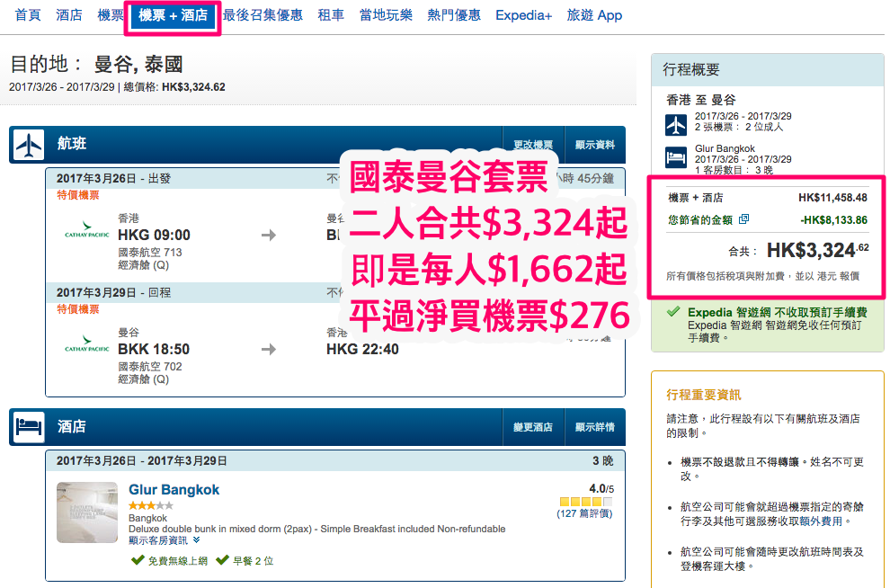The image size is (890, 588).
Task: Select the 機票 + 酒店 package tab
Action: [174, 15]
